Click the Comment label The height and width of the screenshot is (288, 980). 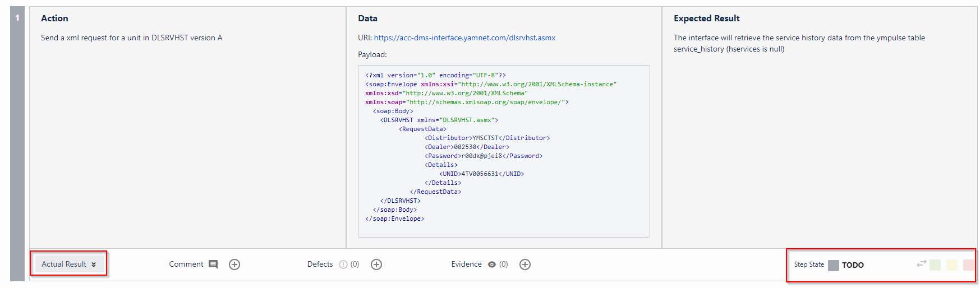pos(186,264)
